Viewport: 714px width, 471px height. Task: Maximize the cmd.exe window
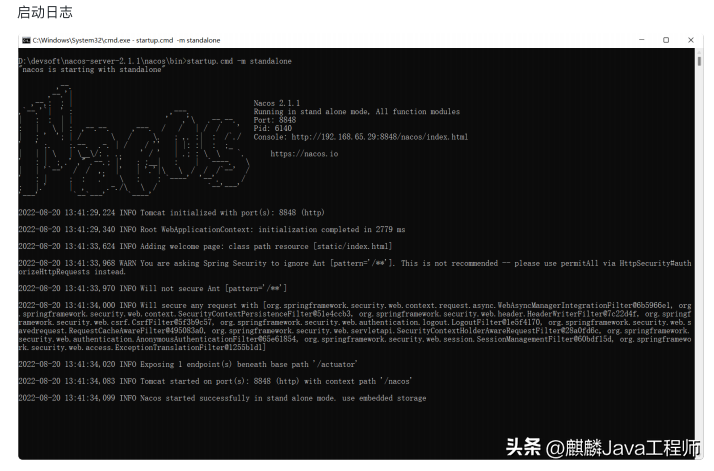pos(666,40)
